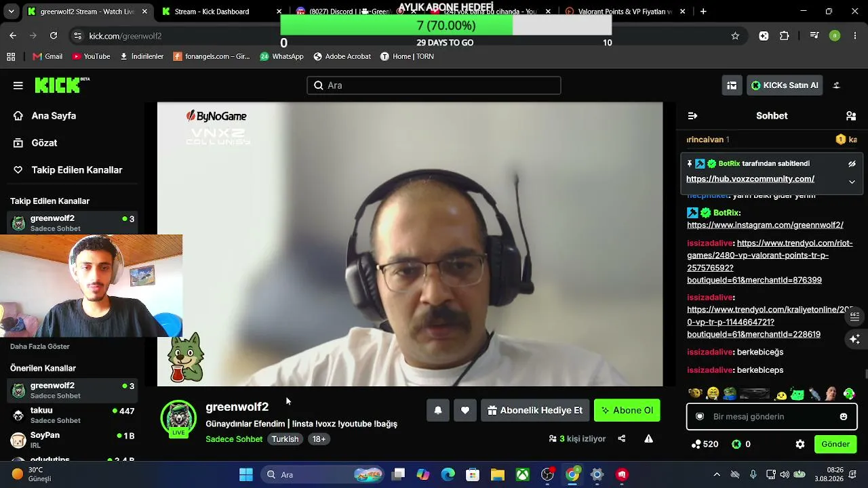This screenshot has height=488, width=868.
Task: Click the 18+ tag
Action: coord(319,439)
